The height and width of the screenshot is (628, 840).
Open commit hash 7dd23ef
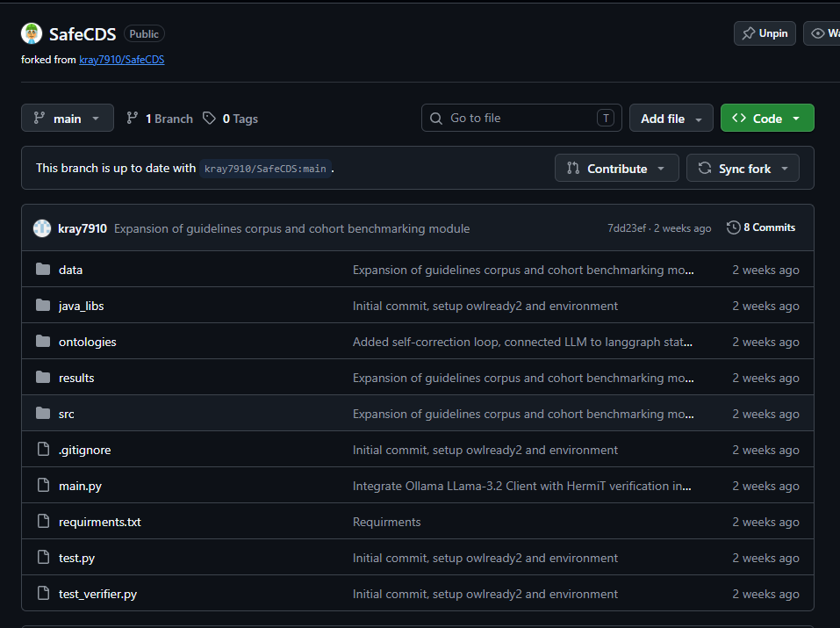[x=626, y=228]
